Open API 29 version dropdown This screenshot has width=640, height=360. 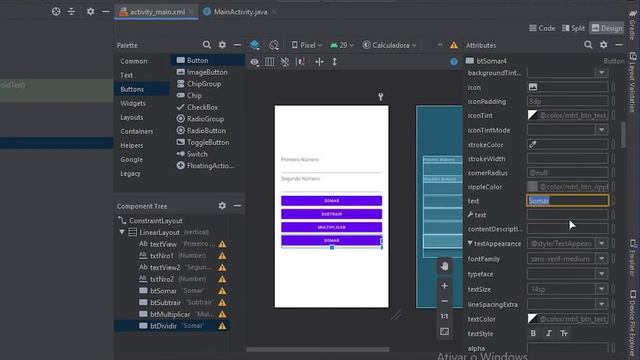pyautogui.click(x=342, y=45)
